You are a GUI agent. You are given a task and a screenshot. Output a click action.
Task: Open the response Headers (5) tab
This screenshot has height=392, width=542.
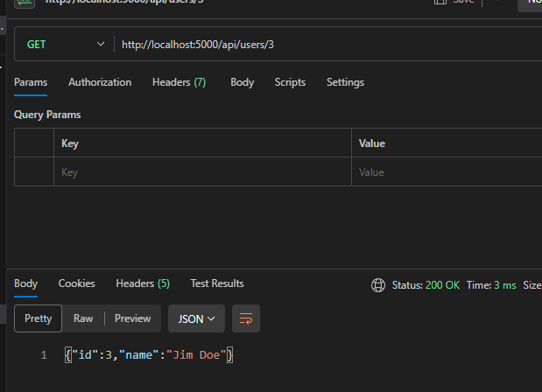tap(143, 283)
